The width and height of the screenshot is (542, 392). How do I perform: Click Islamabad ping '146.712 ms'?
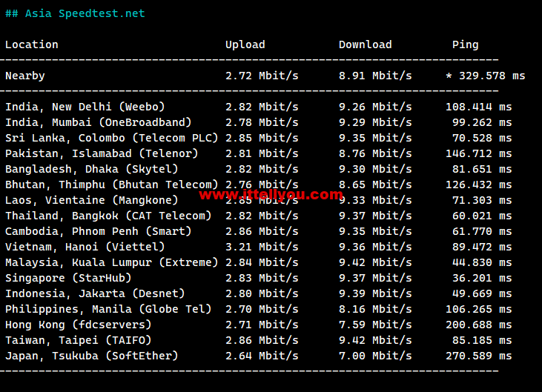pos(479,153)
